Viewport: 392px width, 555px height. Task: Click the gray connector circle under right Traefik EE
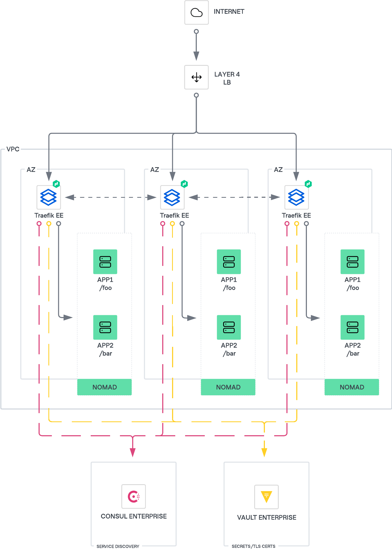tap(306, 224)
